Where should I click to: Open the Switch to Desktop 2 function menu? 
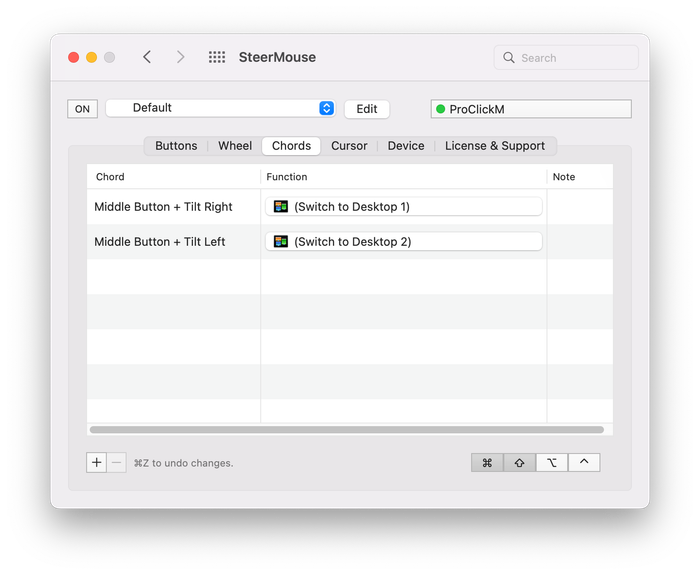(x=404, y=242)
